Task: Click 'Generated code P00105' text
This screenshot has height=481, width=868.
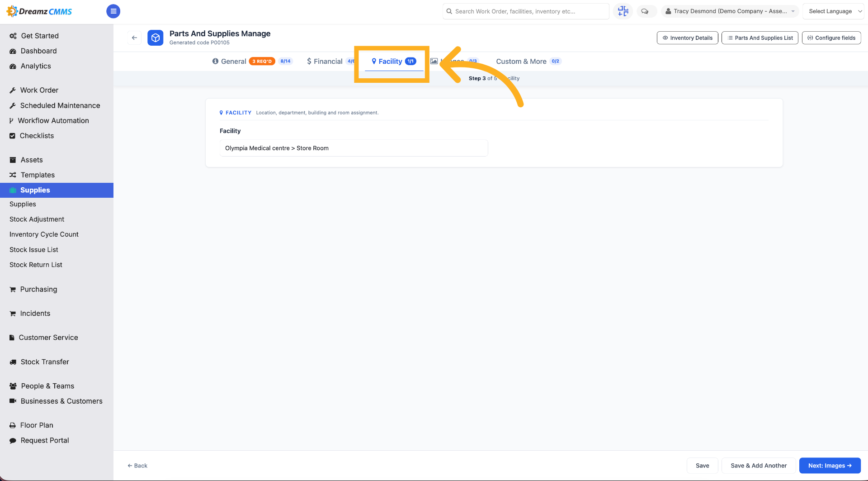Action: (x=199, y=43)
